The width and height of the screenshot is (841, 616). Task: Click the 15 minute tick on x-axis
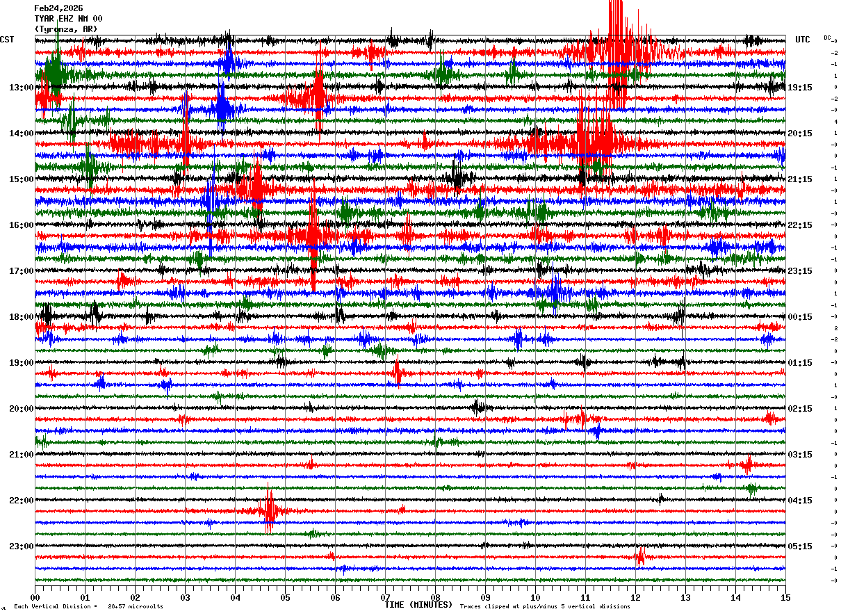(x=785, y=597)
